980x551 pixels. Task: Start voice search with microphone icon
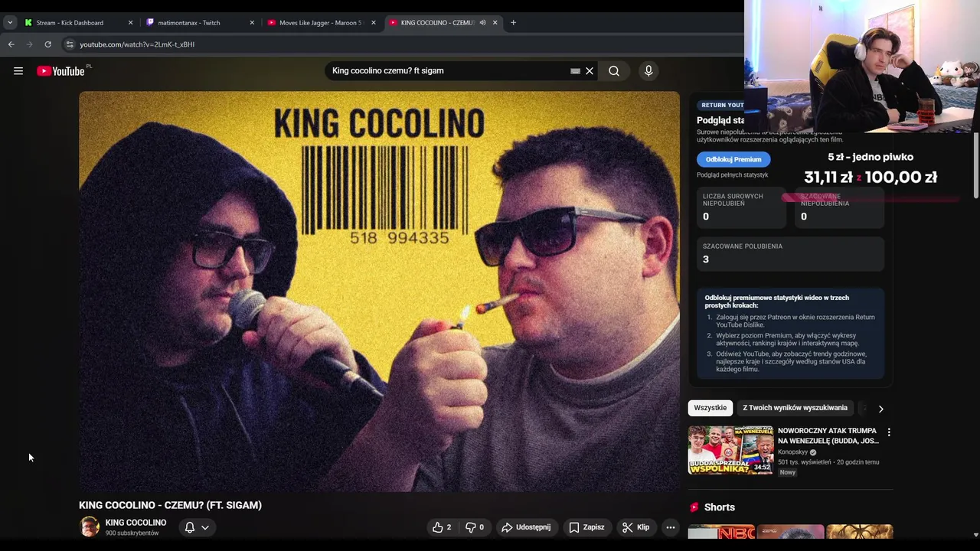tap(648, 71)
